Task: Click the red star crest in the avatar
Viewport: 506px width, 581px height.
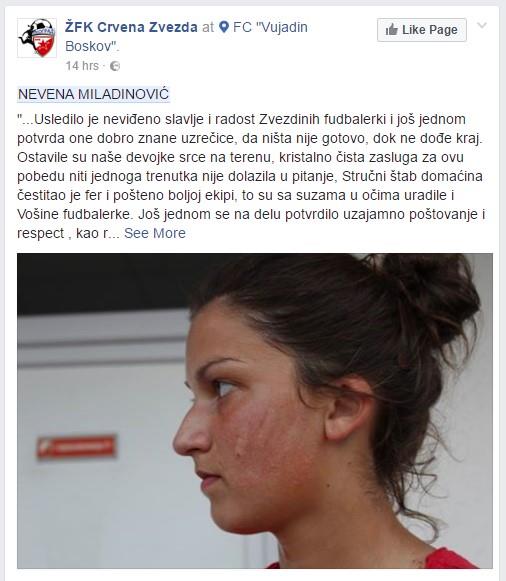Action: (43, 46)
